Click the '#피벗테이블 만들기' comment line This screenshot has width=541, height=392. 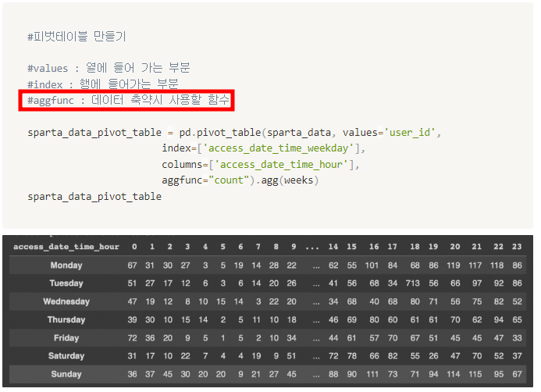[x=77, y=36]
